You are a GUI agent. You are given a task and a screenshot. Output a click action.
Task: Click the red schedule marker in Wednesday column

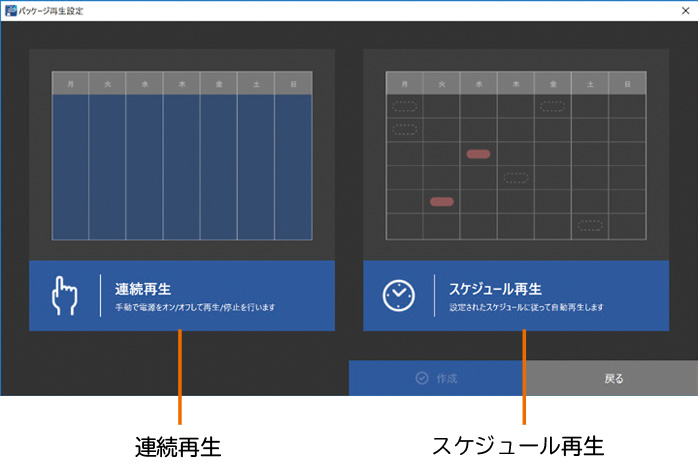(479, 154)
